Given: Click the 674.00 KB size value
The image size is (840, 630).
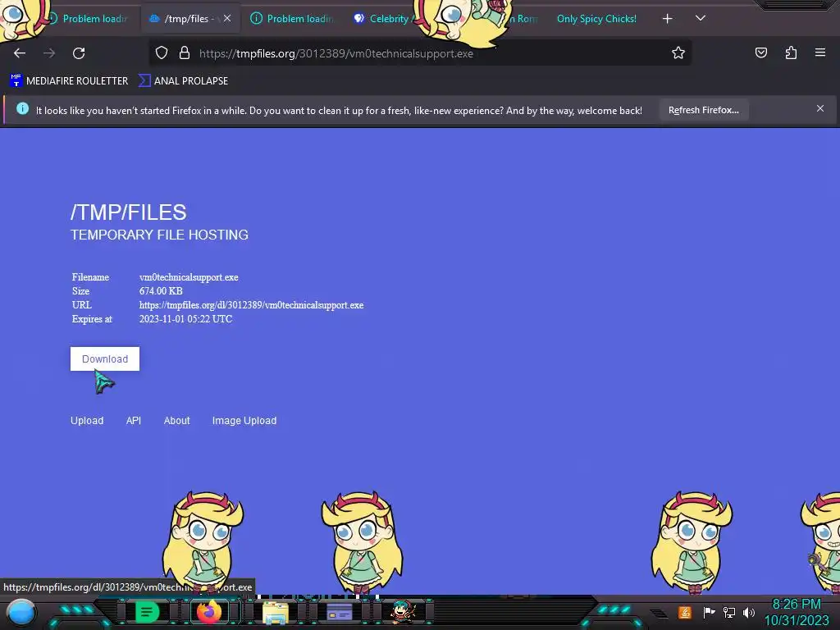Looking at the screenshot, I should tap(161, 291).
